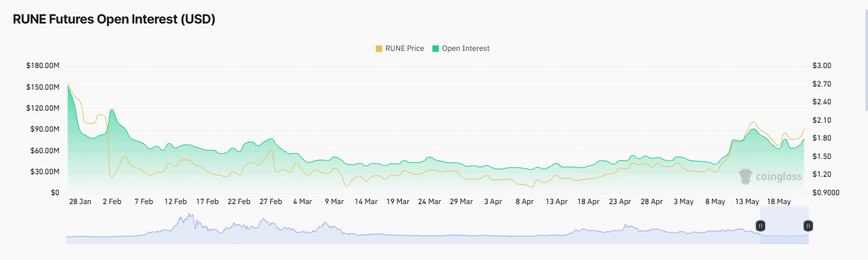This screenshot has width=868, height=260.
Task: Click the $180.00M left axis label
Action: point(43,66)
